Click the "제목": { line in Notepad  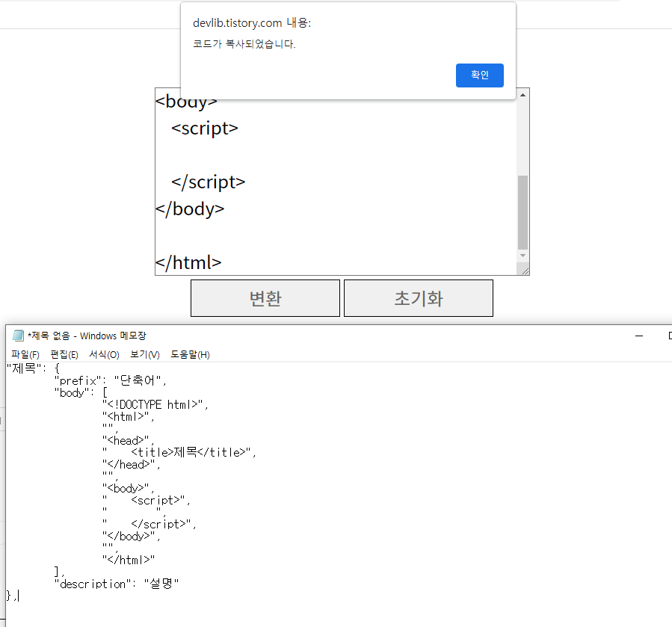click(33, 368)
